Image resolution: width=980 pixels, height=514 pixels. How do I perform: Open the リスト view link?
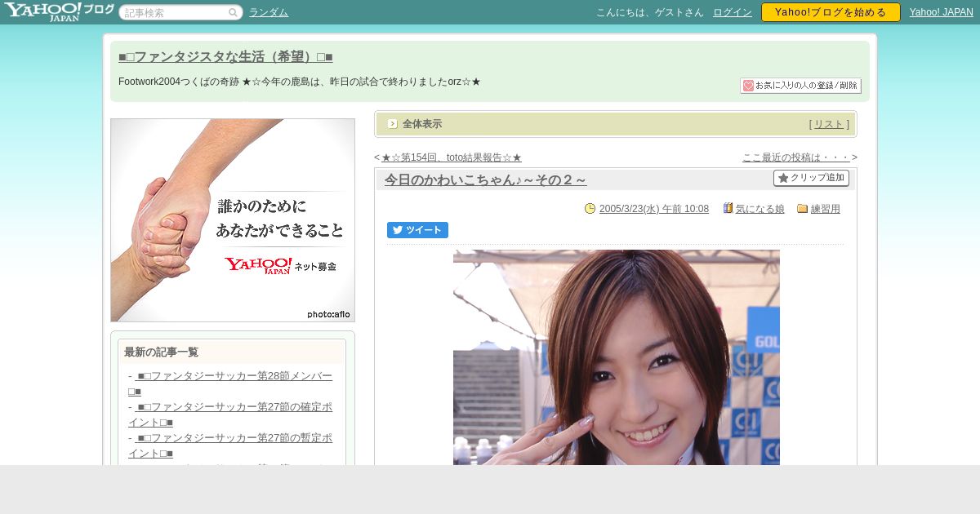pos(829,124)
